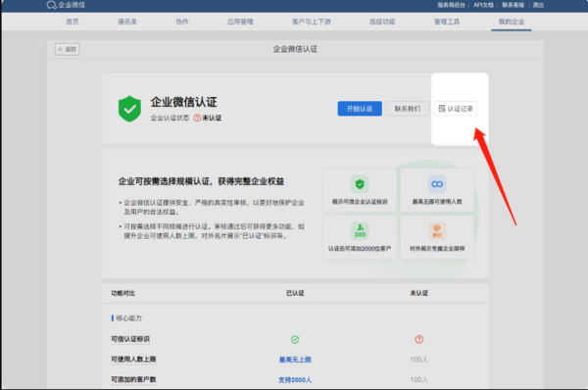Click 可信认证标识 row label
Screen dimensions: 588x390
[130, 339]
